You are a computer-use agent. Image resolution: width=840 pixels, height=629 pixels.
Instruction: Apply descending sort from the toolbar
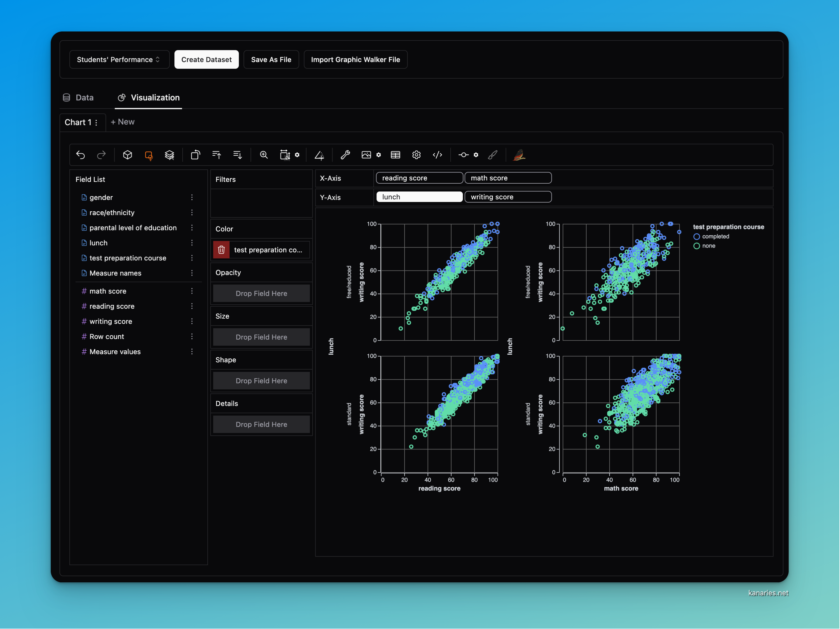click(237, 155)
